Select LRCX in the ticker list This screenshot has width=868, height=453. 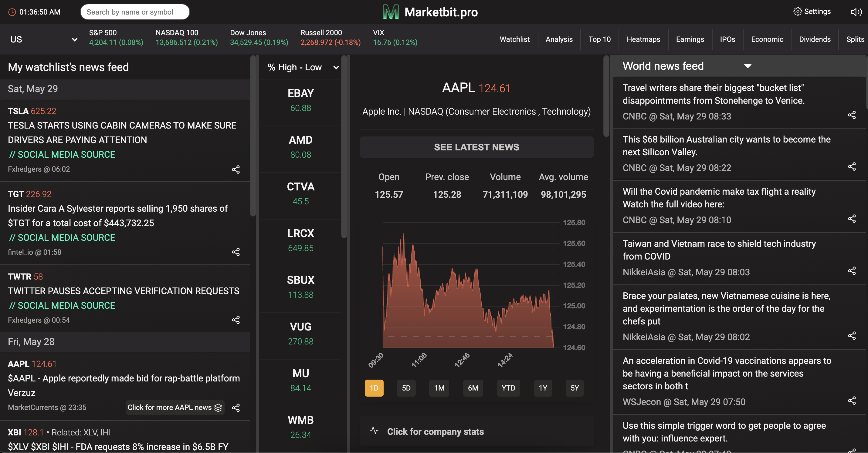[x=300, y=241]
